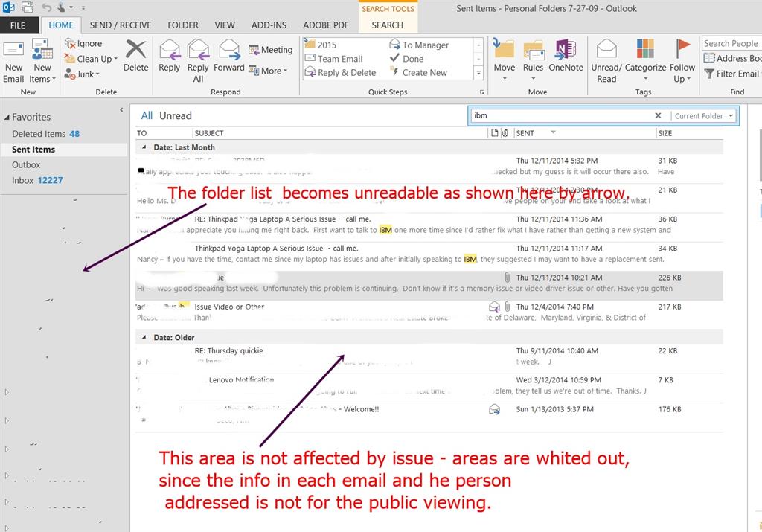Switch to the SEARCH tab
762x532 pixels.
click(387, 25)
